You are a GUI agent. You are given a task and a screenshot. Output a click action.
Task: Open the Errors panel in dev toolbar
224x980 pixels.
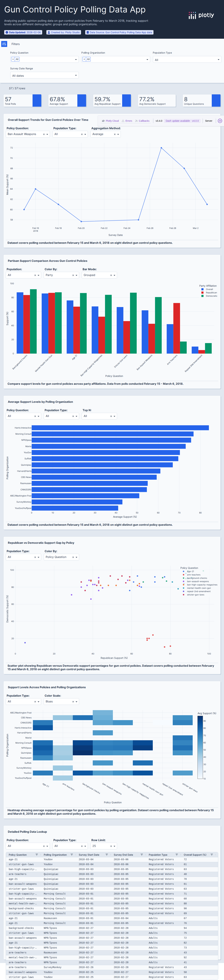(127, 121)
